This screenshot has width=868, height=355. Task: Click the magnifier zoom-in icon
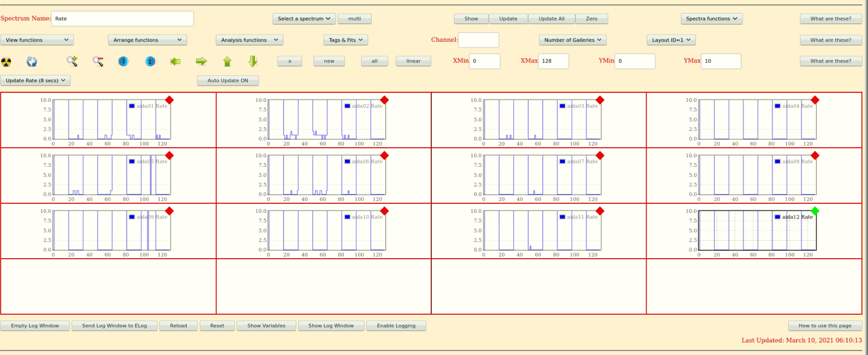[72, 61]
